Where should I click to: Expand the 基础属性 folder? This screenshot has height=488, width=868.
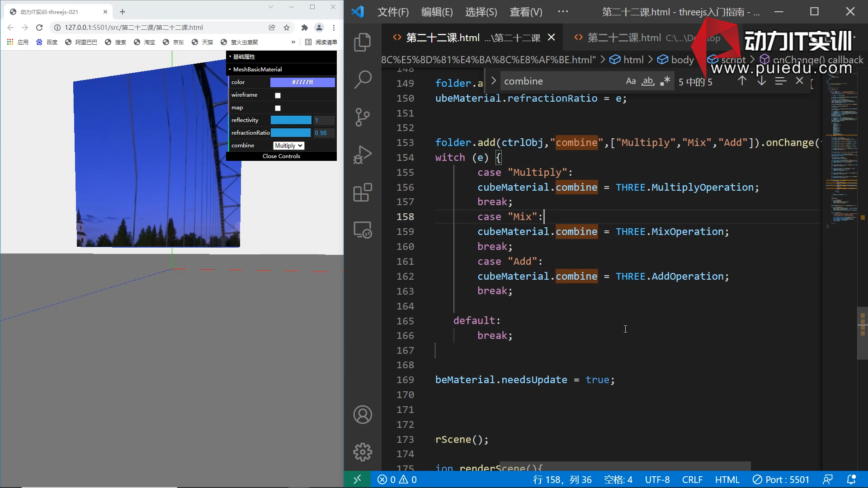tap(244, 56)
